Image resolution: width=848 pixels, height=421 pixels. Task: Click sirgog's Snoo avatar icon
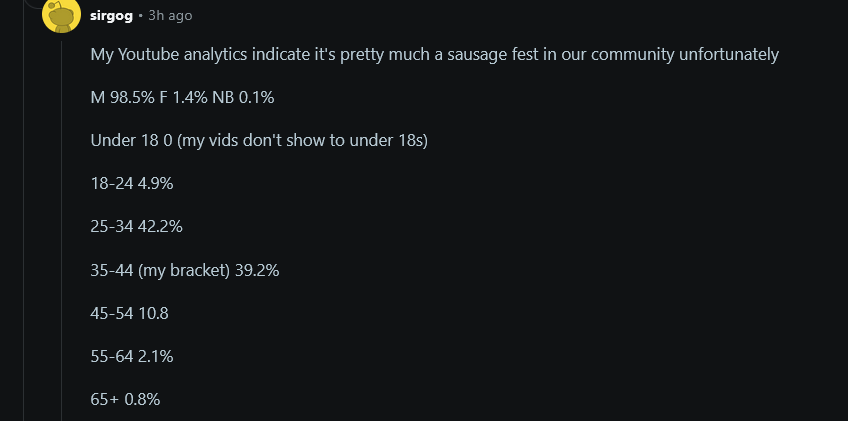62,15
